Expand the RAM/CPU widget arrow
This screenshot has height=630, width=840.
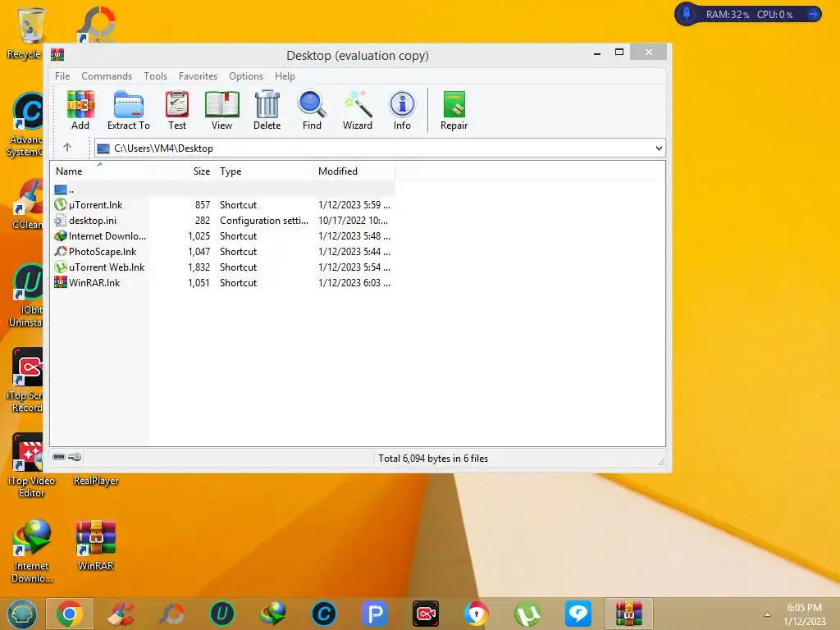[x=813, y=14]
